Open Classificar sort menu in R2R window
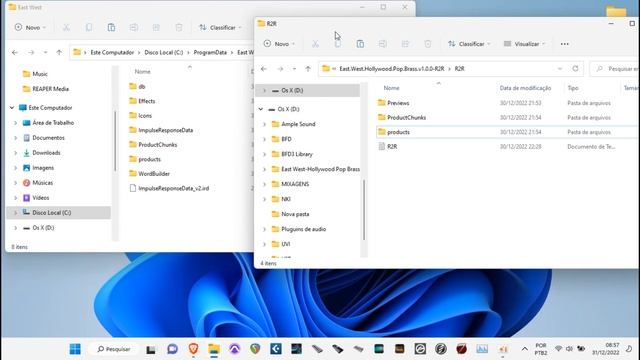Image resolution: width=640 pixels, height=360 pixels. pos(469,44)
